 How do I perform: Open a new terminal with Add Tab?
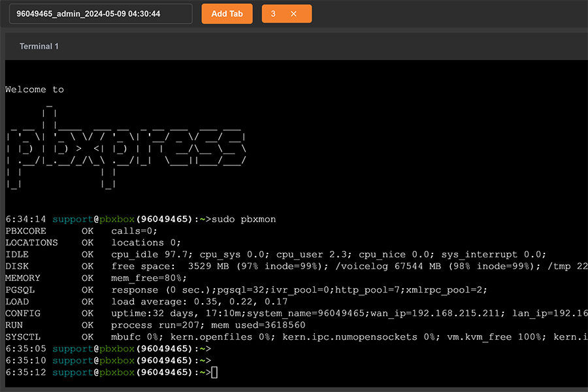227,13
